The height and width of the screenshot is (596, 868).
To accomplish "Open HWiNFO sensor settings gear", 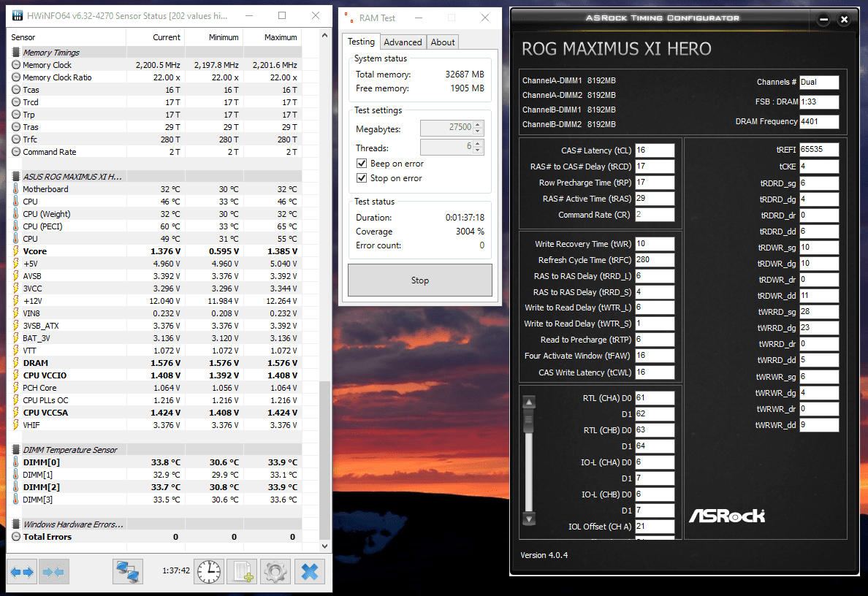I will point(275,572).
